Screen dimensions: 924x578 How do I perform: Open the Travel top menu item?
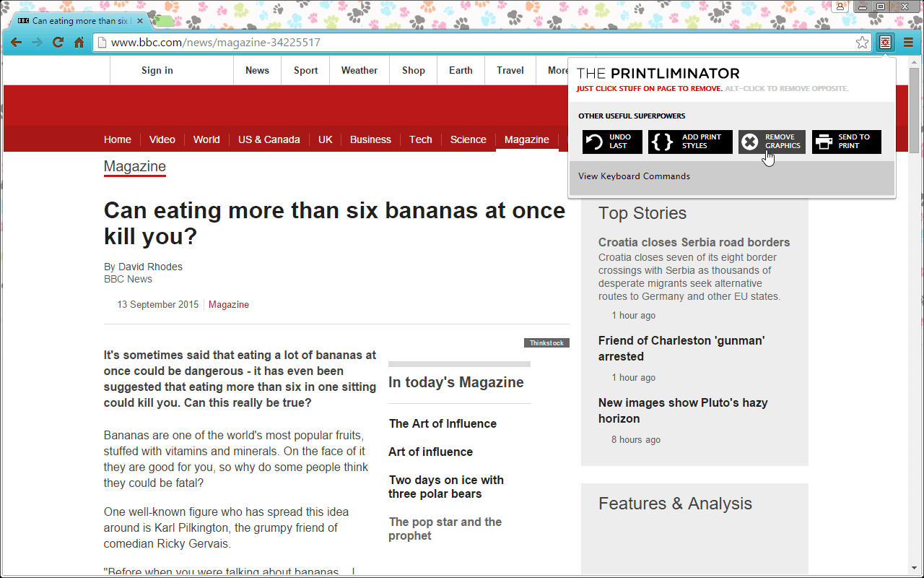tap(510, 70)
